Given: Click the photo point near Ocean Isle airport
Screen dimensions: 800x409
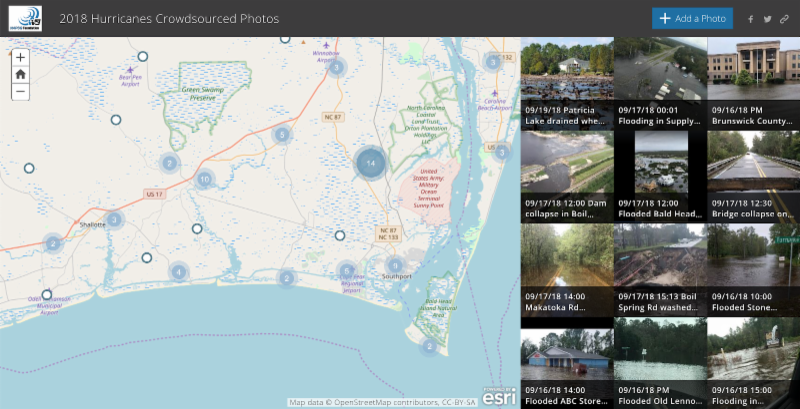Looking at the screenshot, I should click(x=47, y=294).
